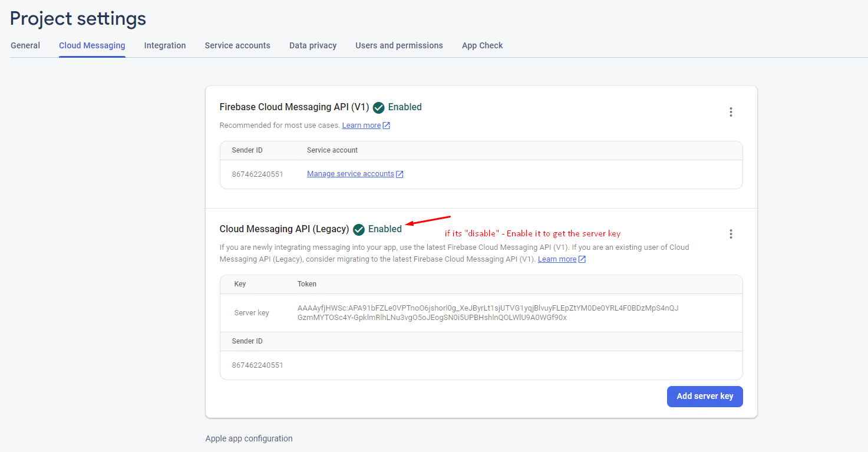
Task: Select the App Check tab
Action: (482, 45)
